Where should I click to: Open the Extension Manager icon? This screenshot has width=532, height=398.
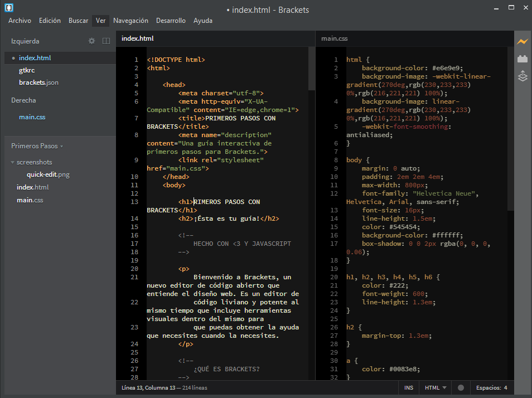[523, 59]
